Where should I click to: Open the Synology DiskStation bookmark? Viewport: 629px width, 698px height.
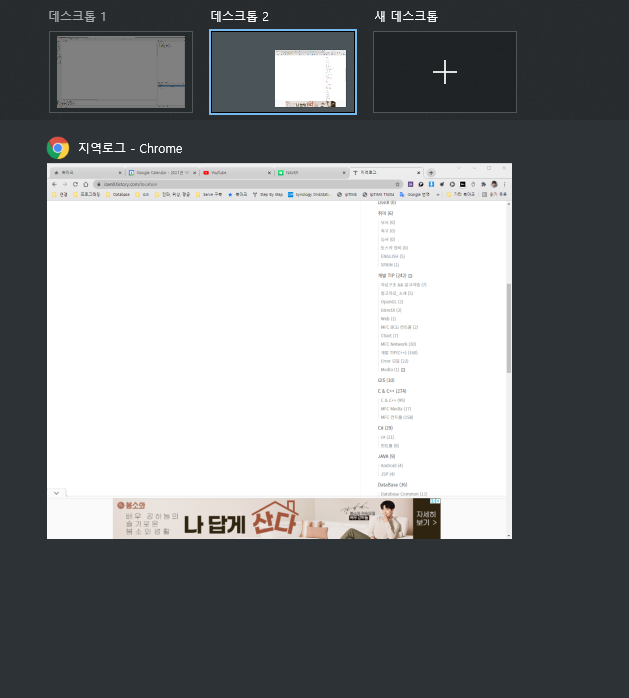[309, 195]
